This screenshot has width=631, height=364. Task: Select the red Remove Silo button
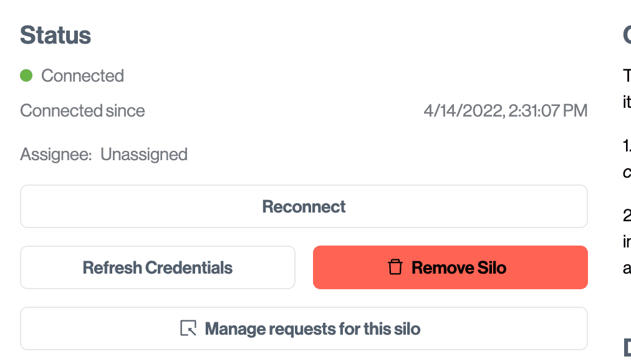pyautogui.click(x=450, y=268)
